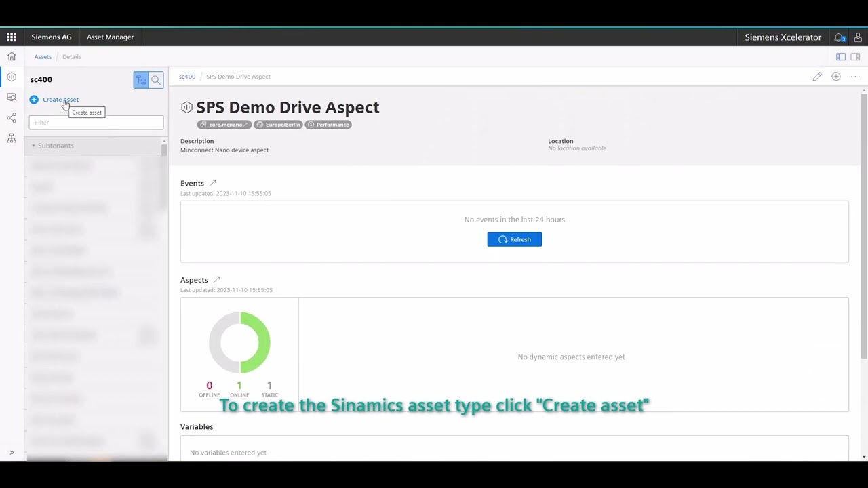Screen dimensions: 868x488
Task: Switch to tree hierarchy view
Action: click(x=141, y=80)
